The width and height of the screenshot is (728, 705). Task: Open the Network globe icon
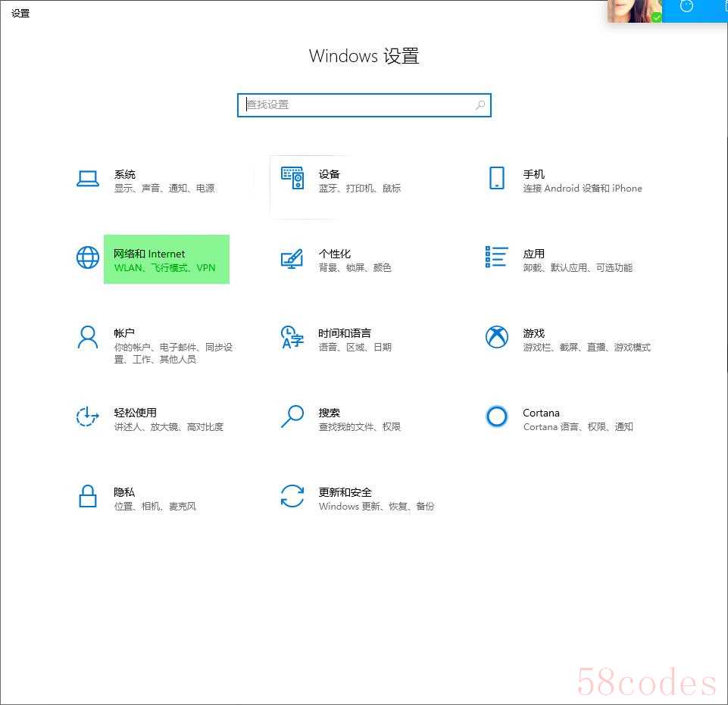(88, 257)
